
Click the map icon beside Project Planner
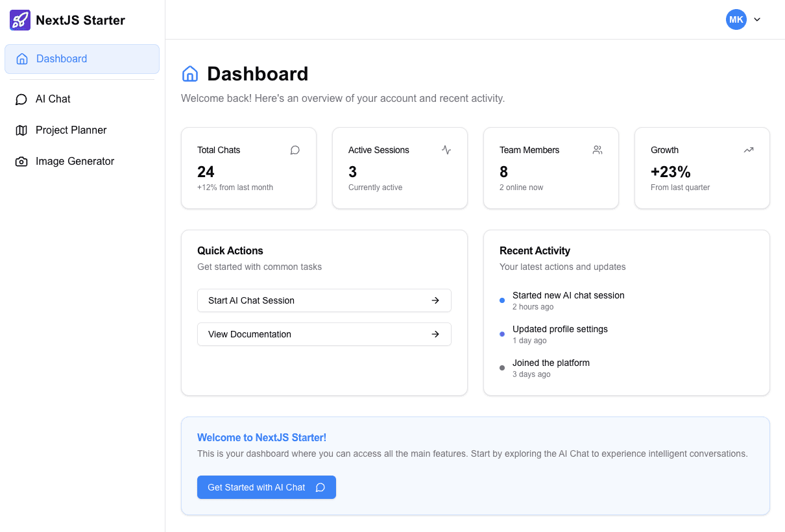[x=21, y=130]
